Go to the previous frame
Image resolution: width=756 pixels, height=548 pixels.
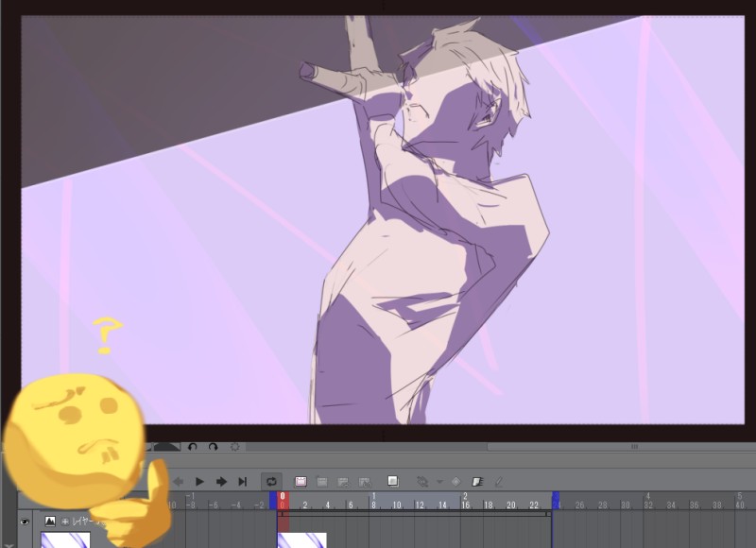[178, 482]
